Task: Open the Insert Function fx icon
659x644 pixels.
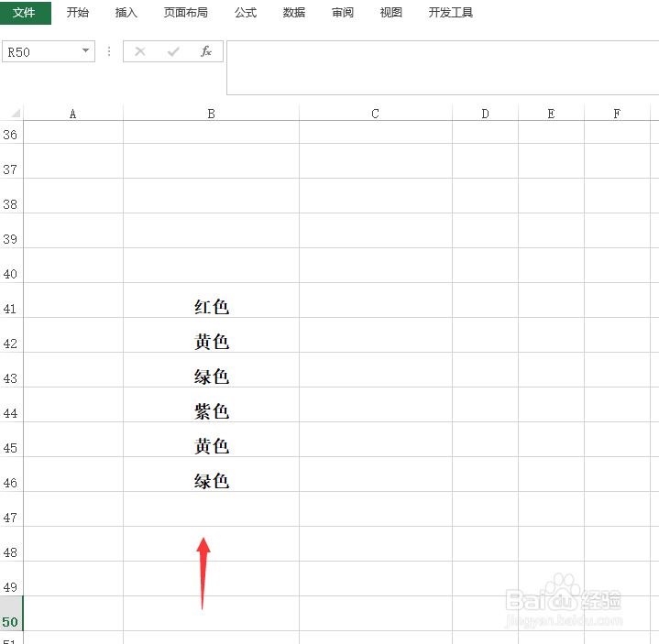Action: coord(206,51)
